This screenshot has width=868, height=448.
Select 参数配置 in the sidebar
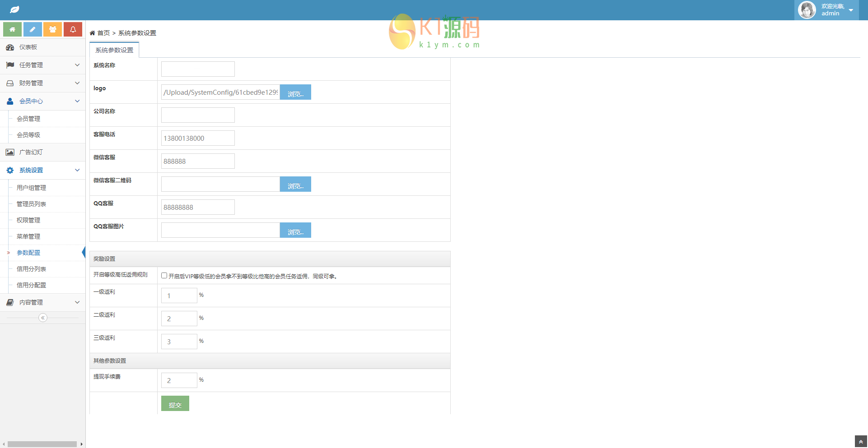28,253
